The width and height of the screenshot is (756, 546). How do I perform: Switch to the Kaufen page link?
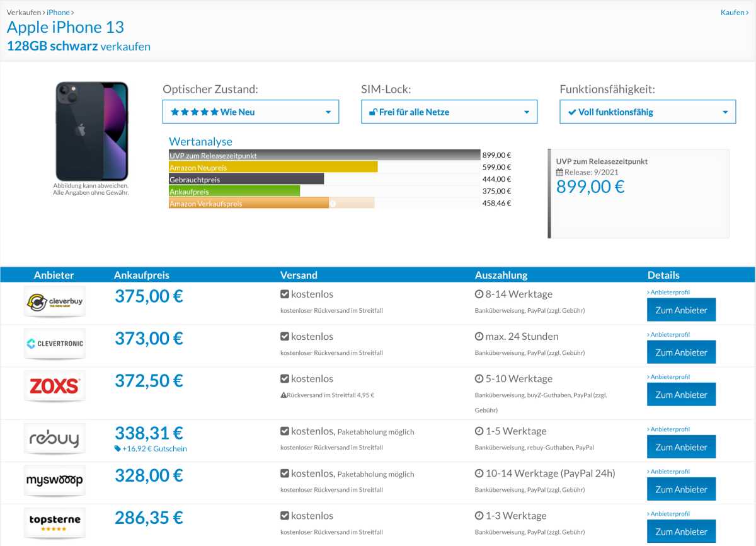click(x=735, y=13)
